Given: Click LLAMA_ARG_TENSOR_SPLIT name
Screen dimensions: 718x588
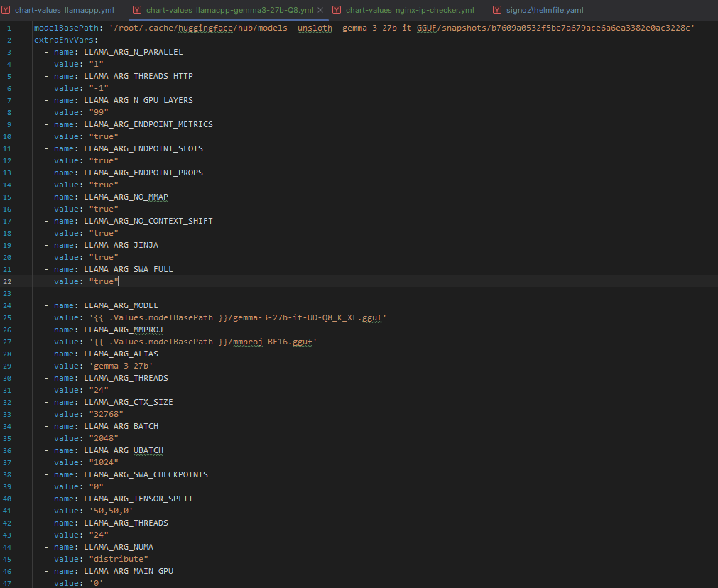Looking at the screenshot, I should [138, 499].
